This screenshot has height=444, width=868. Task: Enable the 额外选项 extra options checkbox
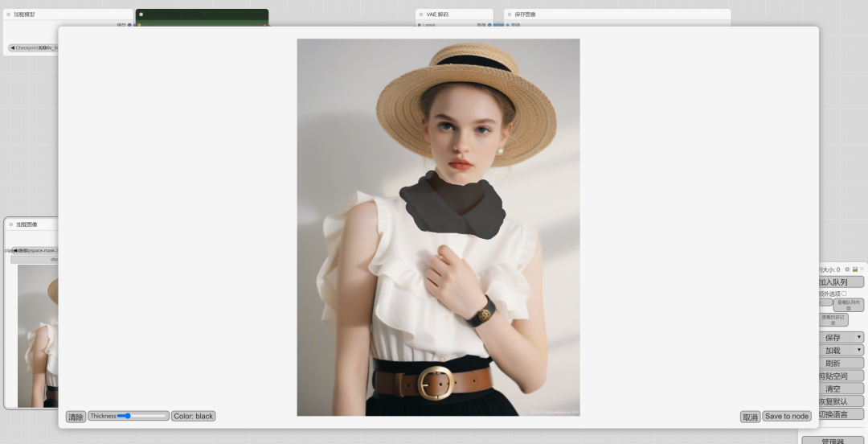(x=844, y=294)
